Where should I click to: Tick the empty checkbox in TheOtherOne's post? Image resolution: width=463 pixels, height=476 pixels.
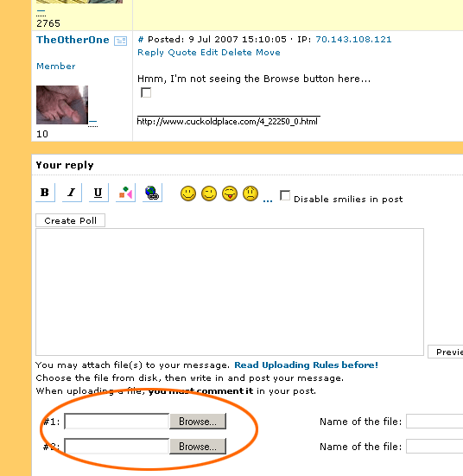pos(146,92)
